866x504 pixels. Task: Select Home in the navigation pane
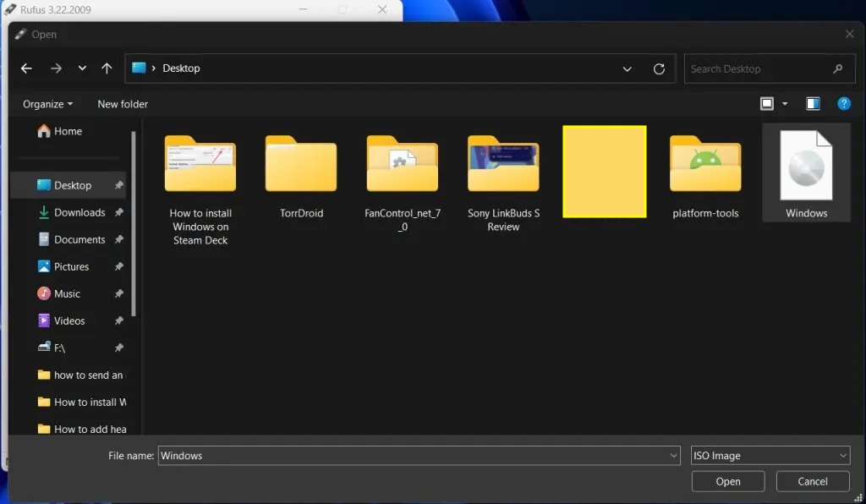click(x=60, y=131)
